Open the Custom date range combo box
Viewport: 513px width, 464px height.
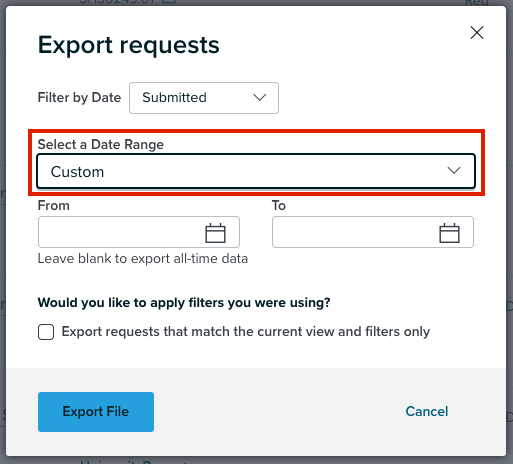point(256,171)
